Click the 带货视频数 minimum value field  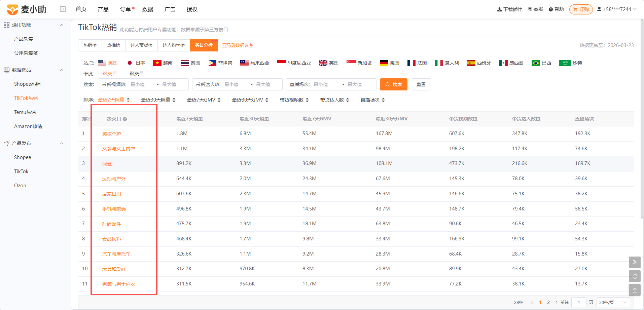pos(141,84)
